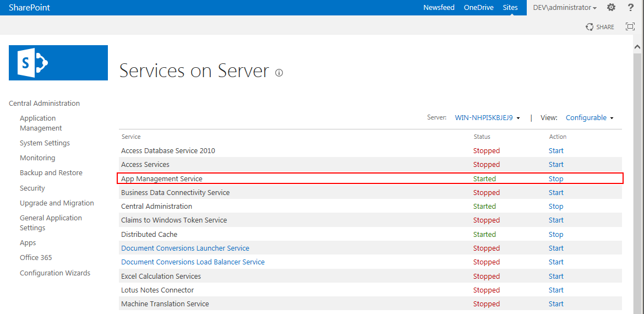Screen dimensions: 644x314
Task: Click the SHARE icon button
Action: (x=600, y=26)
